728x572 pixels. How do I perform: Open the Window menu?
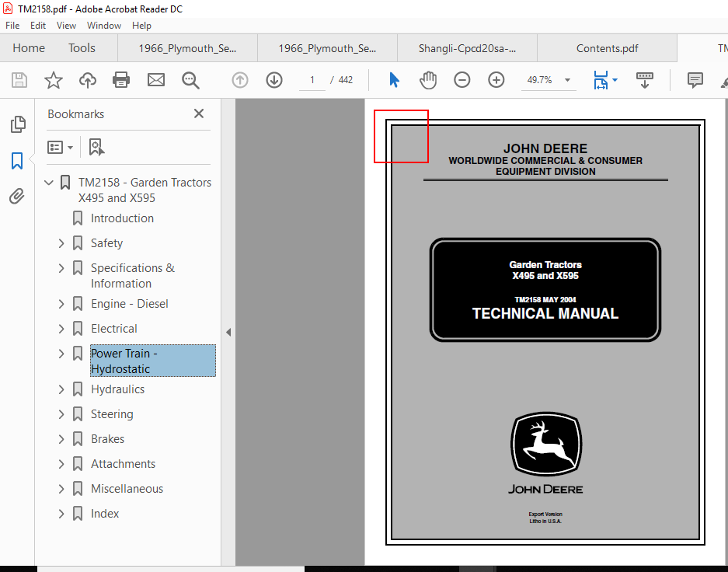point(104,26)
